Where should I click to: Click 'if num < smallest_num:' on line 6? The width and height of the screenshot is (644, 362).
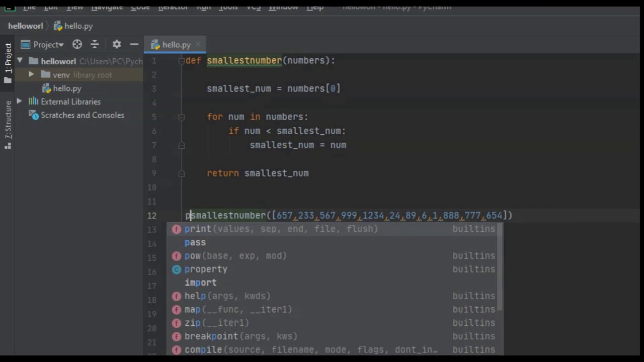point(287,131)
